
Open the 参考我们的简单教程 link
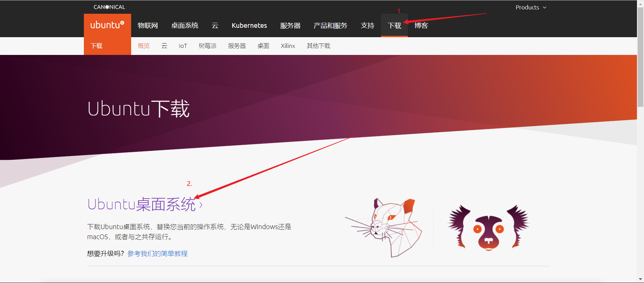(157, 254)
